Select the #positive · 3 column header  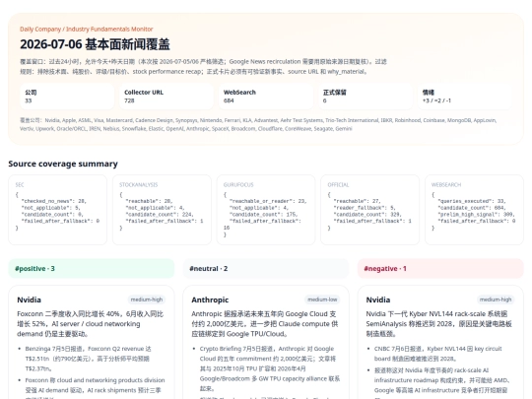[x=92, y=268]
